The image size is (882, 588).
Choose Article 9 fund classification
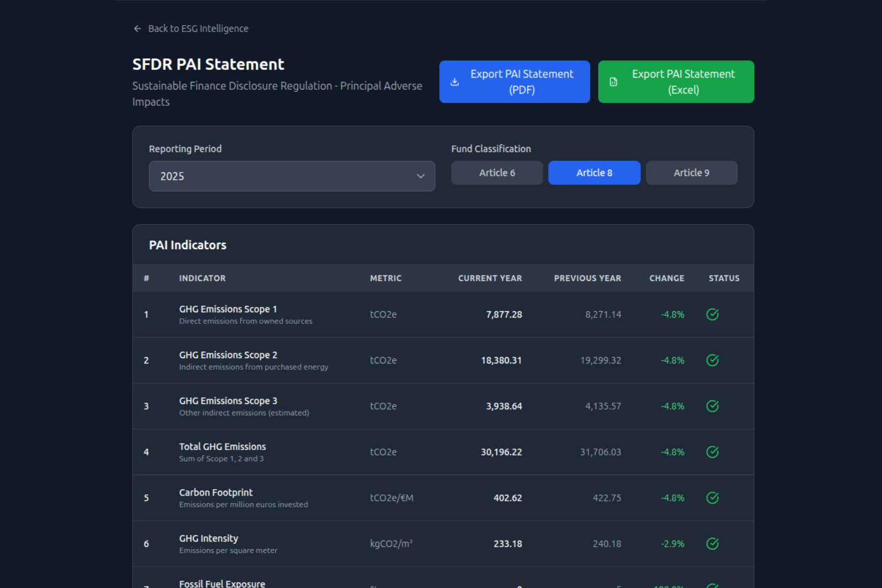pos(691,173)
